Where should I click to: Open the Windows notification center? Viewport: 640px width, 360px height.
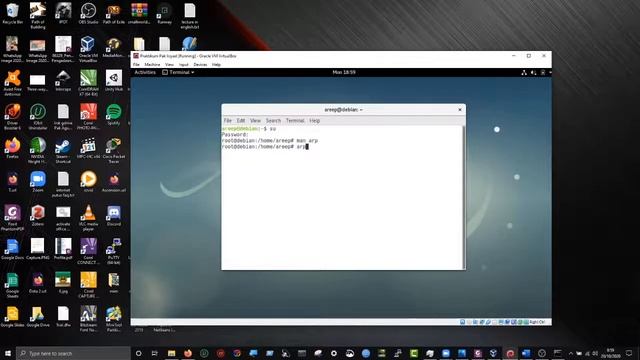[629, 353]
